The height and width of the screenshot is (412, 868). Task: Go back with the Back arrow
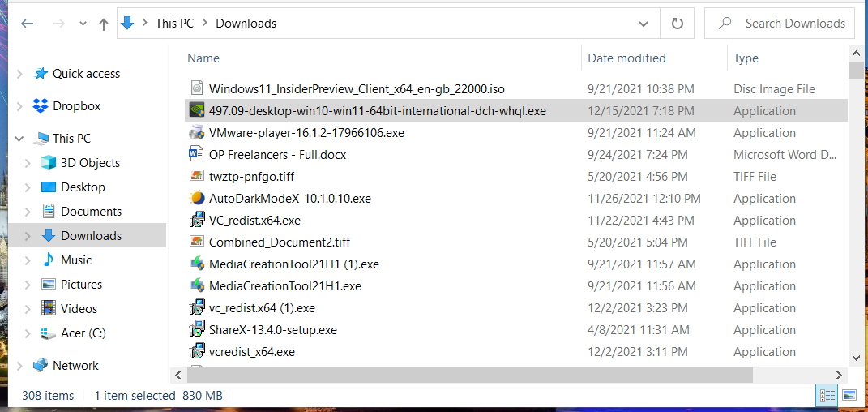click(27, 24)
